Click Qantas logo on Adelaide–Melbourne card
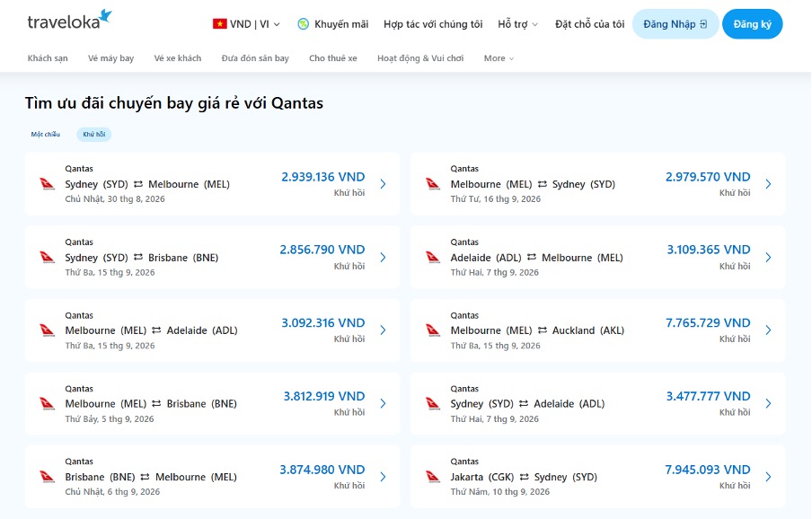Viewport: 812px width, 519px height. (433, 257)
